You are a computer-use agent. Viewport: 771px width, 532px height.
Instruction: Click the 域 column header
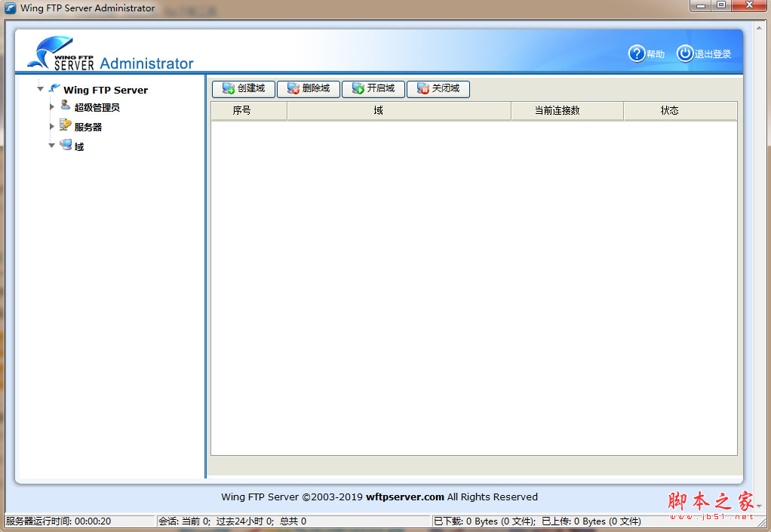399,111
